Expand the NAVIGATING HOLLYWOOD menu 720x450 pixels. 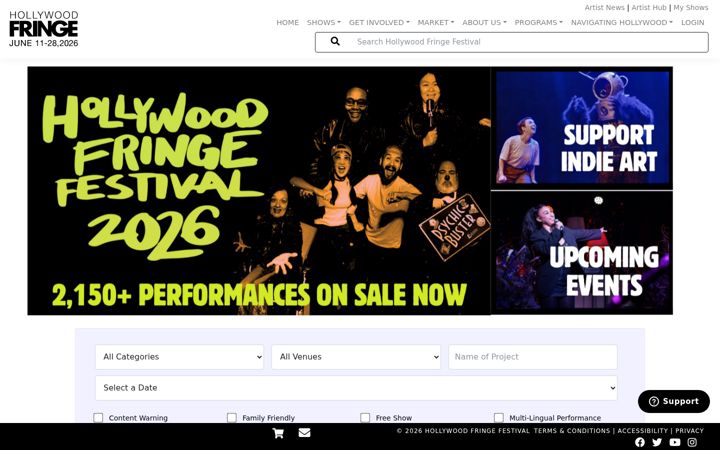click(622, 22)
